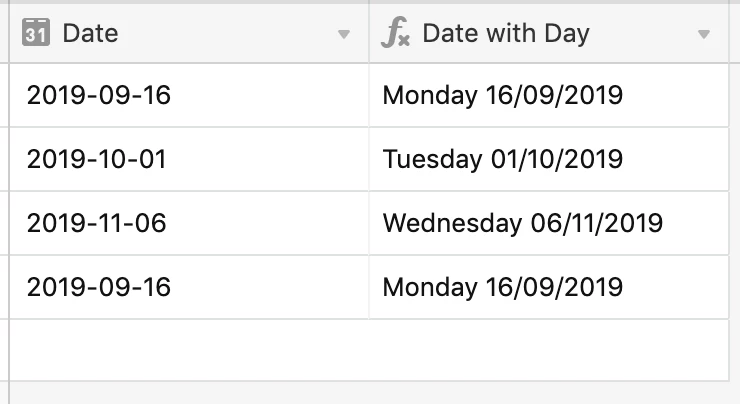Select the 2019-11-06 date cell
The height and width of the screenshot is (404, 740).
click(189, 223)
